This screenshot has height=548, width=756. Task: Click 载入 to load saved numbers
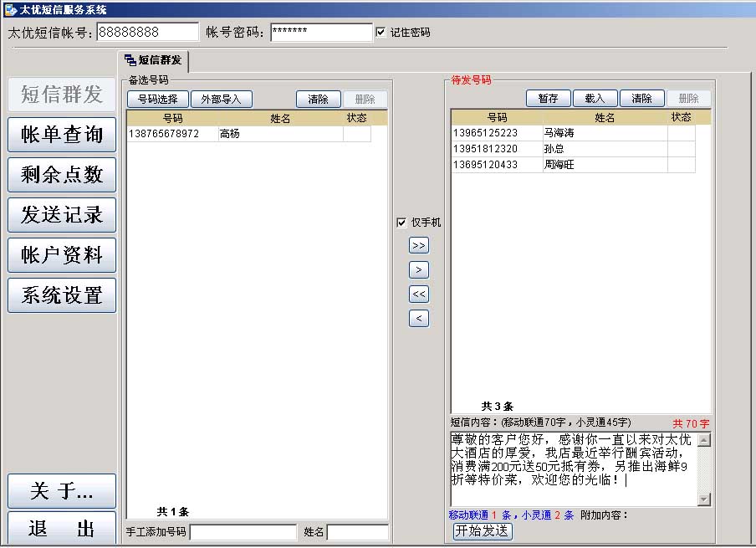[595, 99]
